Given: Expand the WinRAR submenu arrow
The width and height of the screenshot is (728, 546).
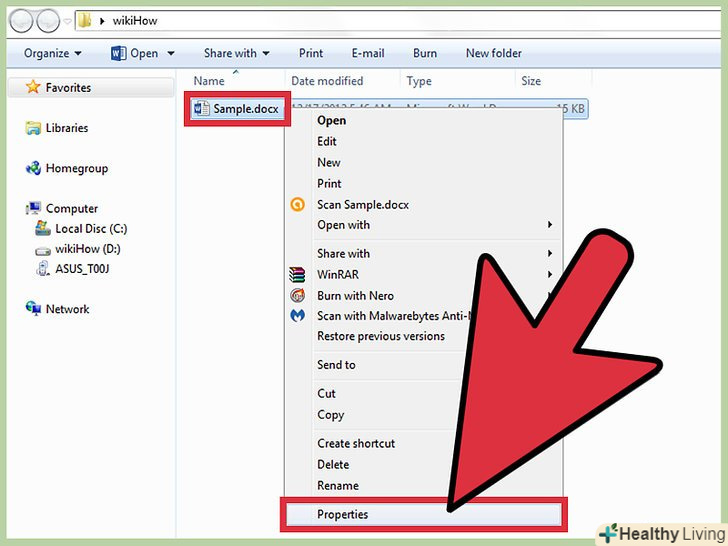Looking at the screenshot, I should click(x=550, y=274).
